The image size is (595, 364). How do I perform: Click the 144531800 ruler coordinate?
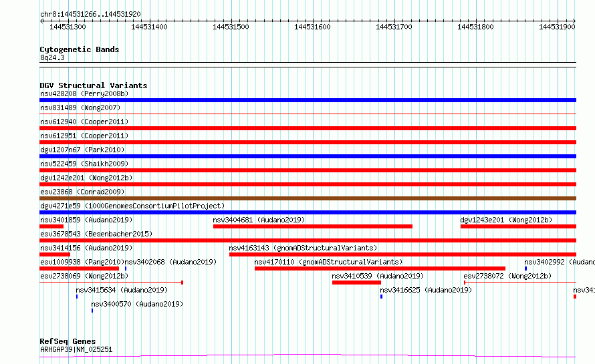point(475,27)
